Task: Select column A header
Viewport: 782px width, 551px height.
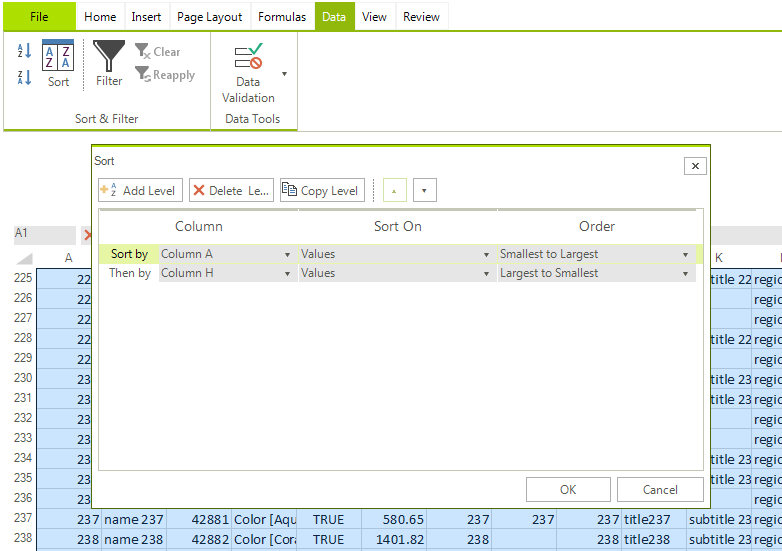Action: [68, 258]
